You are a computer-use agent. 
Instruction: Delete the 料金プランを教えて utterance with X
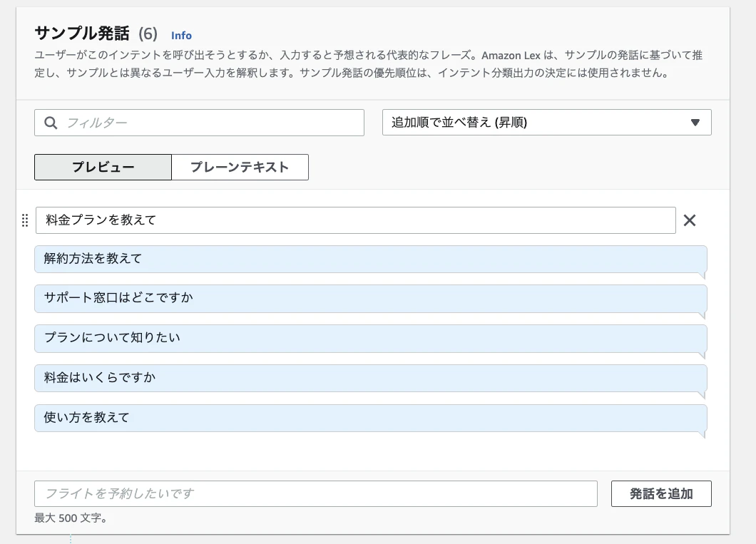[x=690, y=220]
